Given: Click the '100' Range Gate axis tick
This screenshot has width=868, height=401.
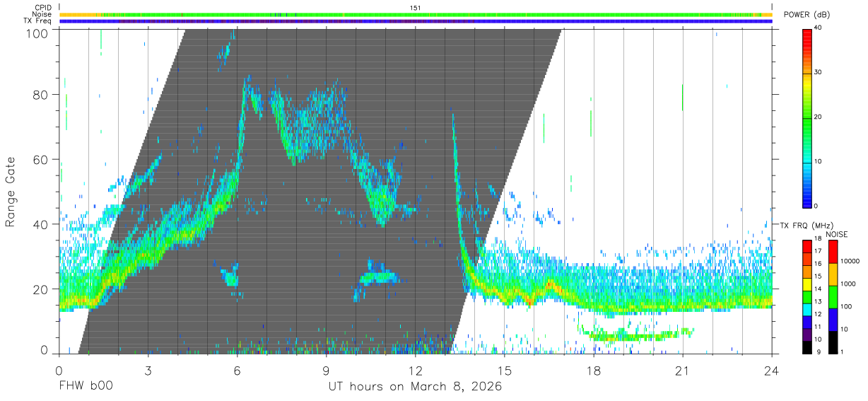Looking at the screenshot, I should 38,33.
